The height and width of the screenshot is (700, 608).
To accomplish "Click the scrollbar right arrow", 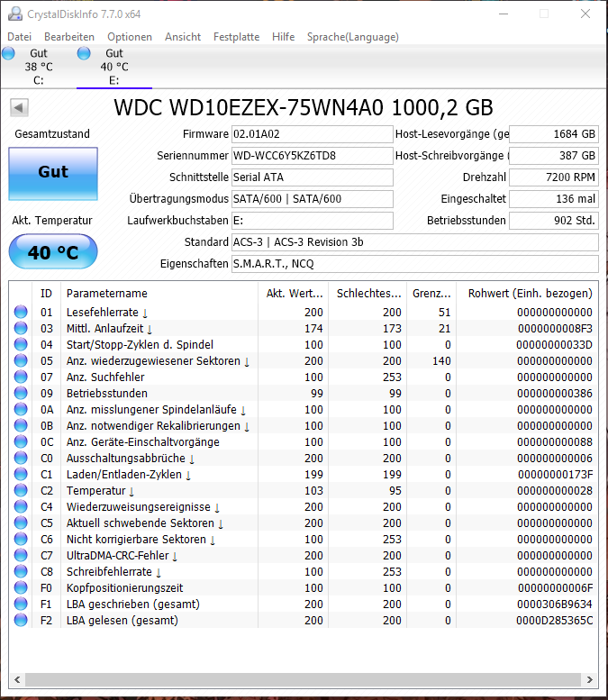I will click(590, 679).
